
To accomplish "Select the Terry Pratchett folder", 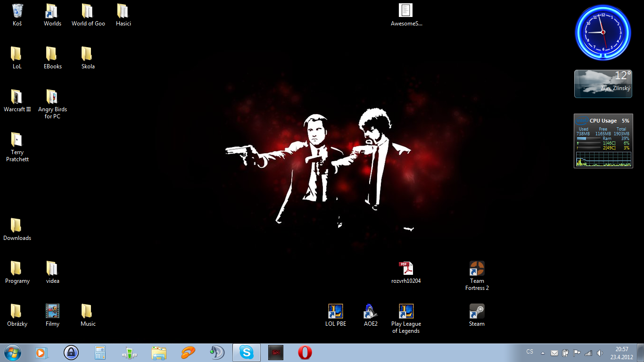I will pyautogui.click(x=17, y=147).
